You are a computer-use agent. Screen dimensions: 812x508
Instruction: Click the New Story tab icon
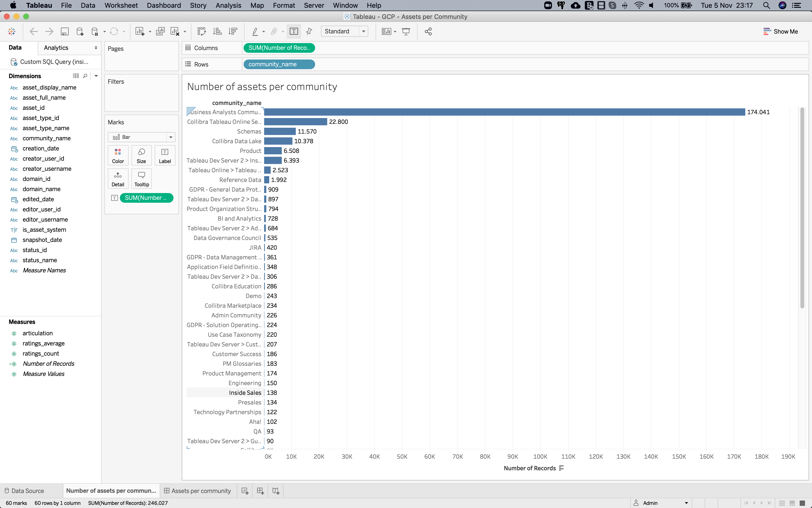[x=276, y=491]
